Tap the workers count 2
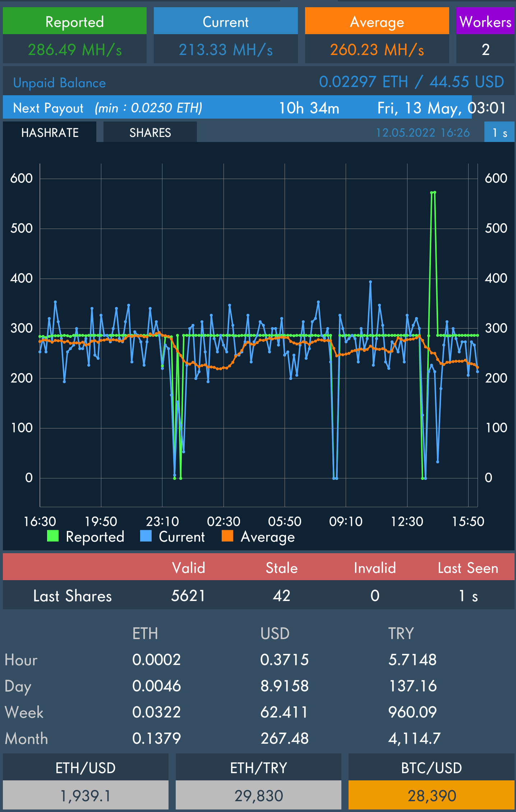This screenshot has height=812, width=516. pos(485,50)
